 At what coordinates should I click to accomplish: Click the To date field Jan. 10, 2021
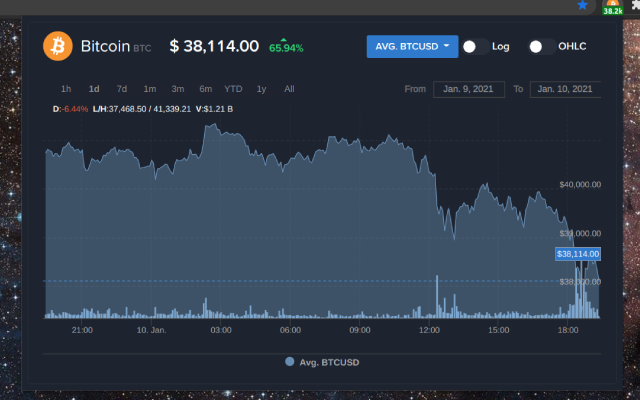pos(565,89)
